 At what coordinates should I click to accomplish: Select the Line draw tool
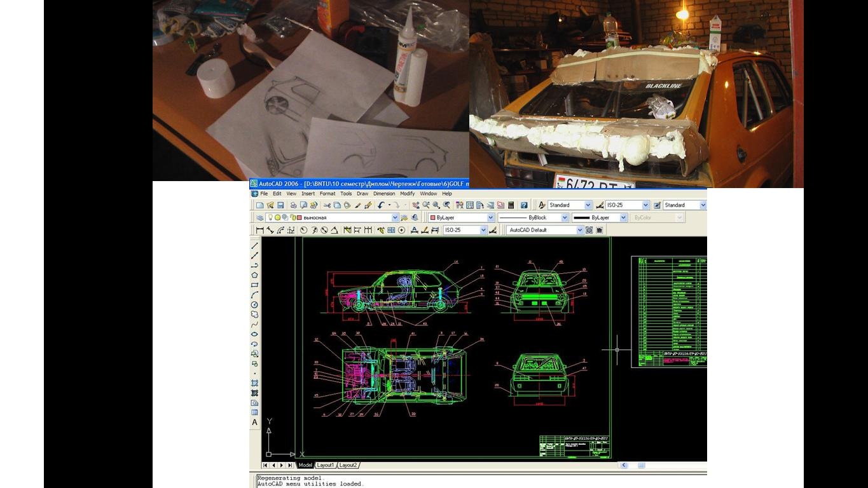pos(255,245)
